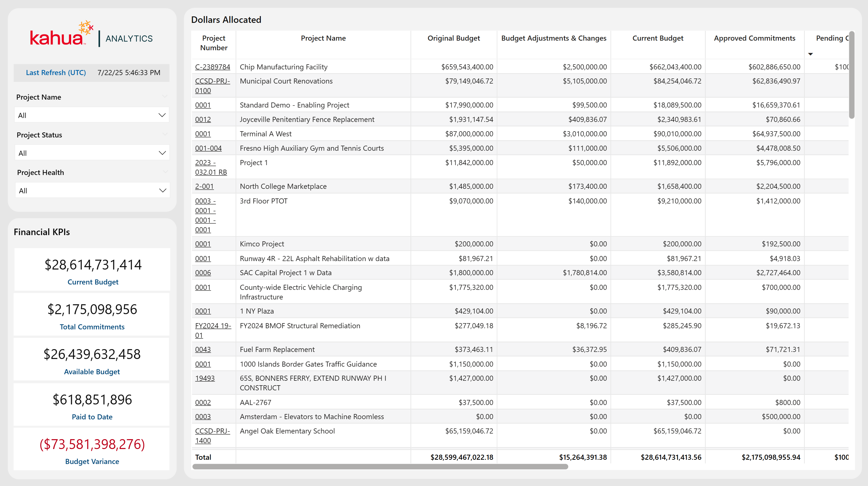The image size is (868, 486).
Task: Open project link C-2389784
Action: pyautogui.click(x=212, y=67)
